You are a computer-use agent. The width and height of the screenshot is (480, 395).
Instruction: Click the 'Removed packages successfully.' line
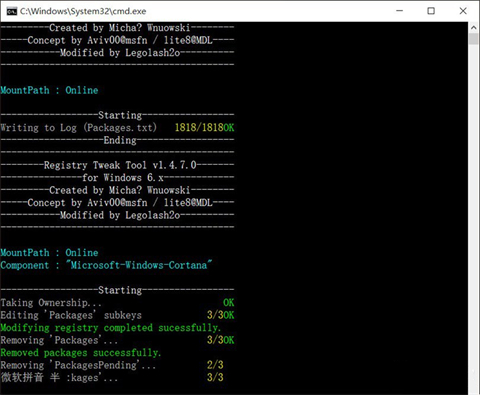point(81,353)
